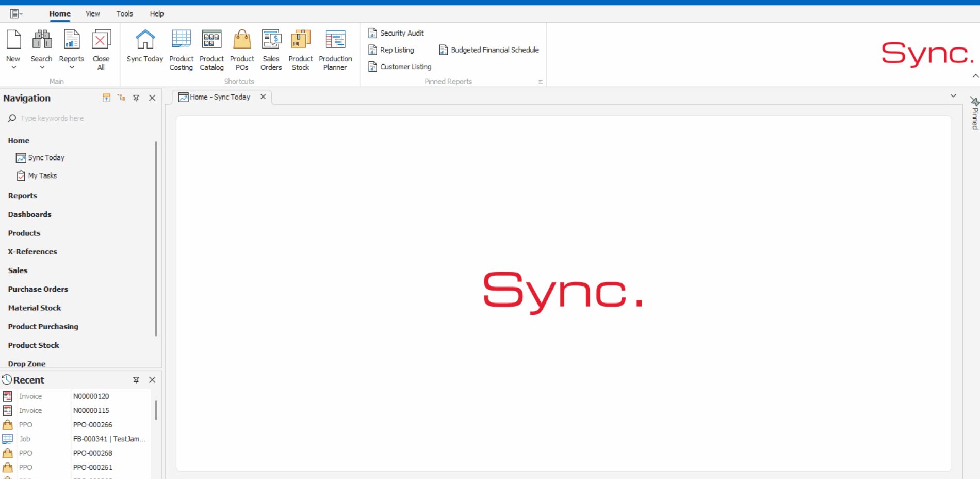Open the document tab list dropdown
Viewport: 980px width, 479px height.
tap(953, 95)
